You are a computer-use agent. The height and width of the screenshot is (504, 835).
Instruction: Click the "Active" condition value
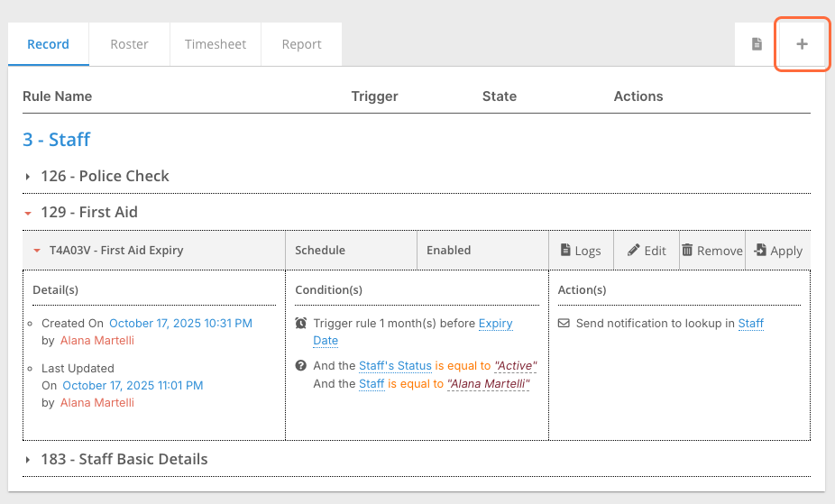(516, 366)
